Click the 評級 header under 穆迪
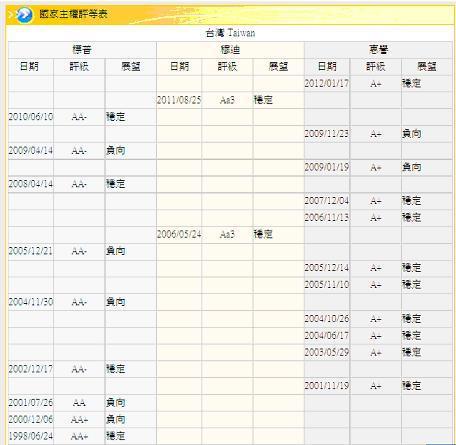456x445 pixels. pos(227,66)
